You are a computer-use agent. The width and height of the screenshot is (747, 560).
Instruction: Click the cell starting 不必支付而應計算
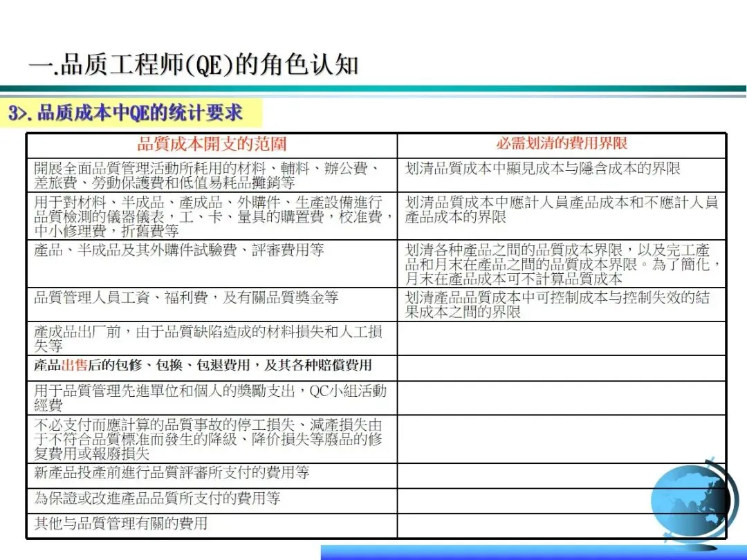212,438
